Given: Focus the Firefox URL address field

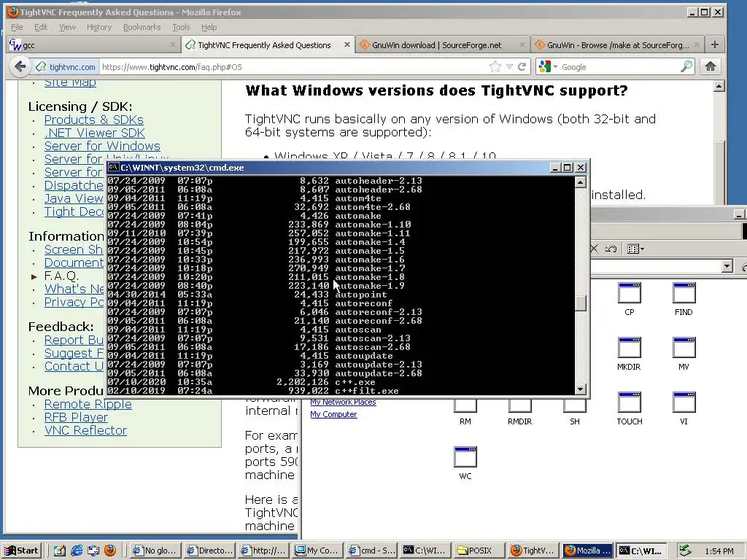Looking at the screenshot, I should 293,66.
